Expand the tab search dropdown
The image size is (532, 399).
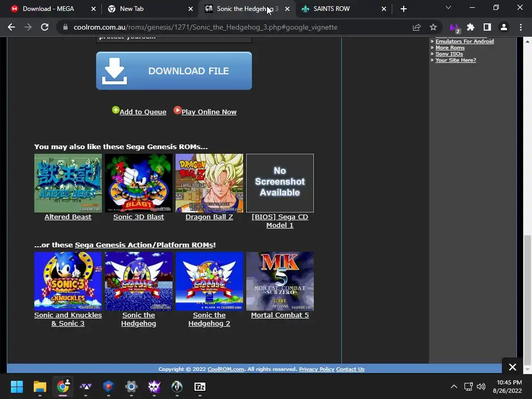448,7
